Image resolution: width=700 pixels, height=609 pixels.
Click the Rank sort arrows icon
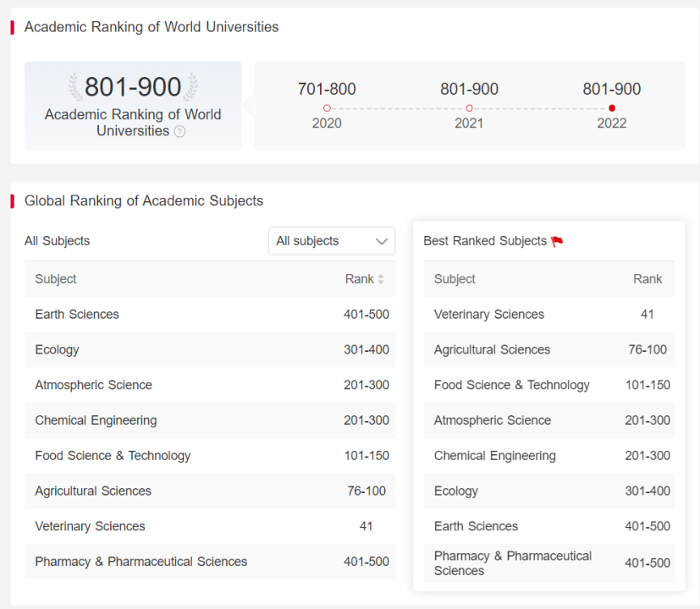tap(381, 279)
